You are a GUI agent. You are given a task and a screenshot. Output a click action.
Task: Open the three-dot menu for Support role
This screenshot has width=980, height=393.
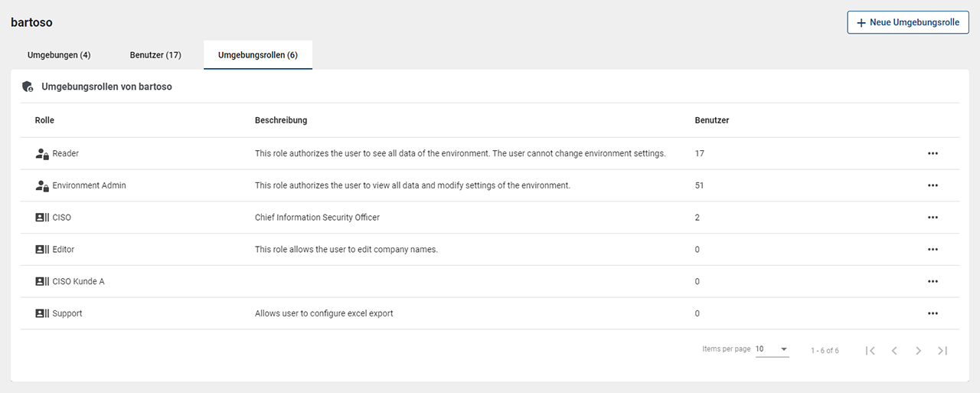click(932, 313)
